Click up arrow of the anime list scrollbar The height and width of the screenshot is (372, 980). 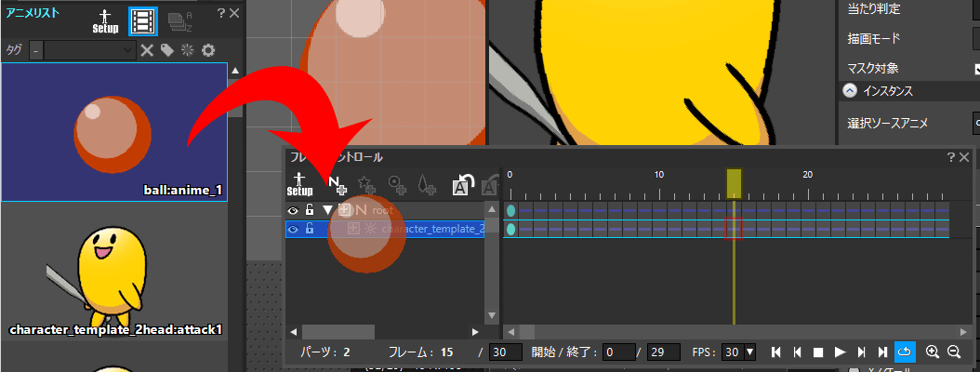click(235, 71)
